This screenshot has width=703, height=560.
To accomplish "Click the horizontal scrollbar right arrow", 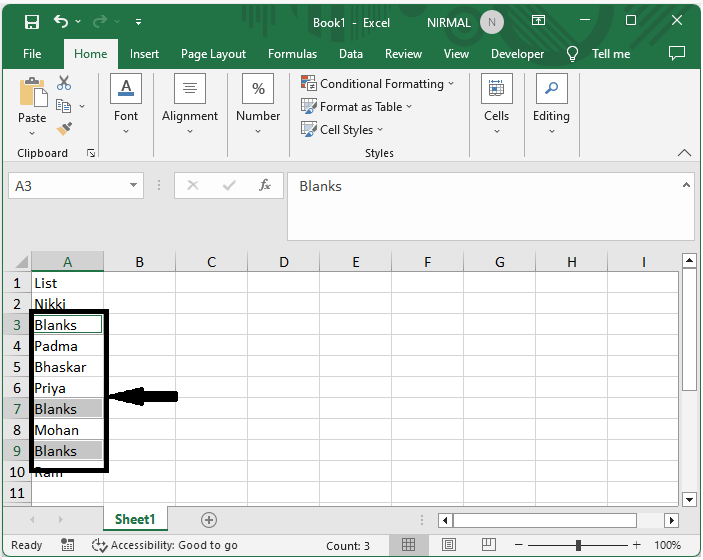I will pyautogui.click(x=671, y=521).
